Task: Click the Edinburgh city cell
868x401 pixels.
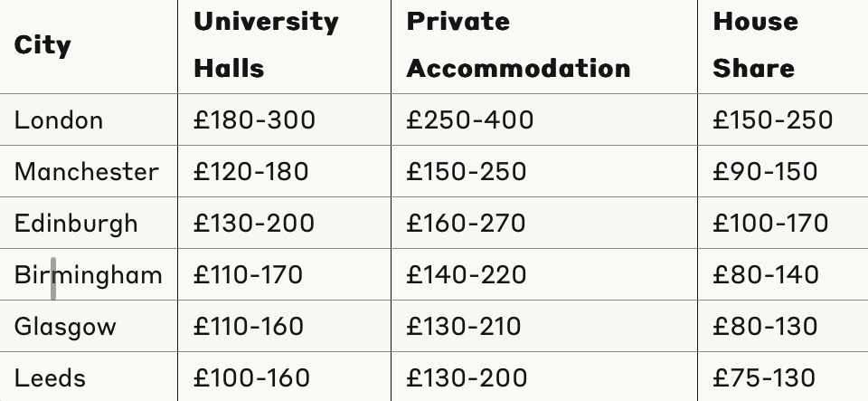Action: coord(76,224)
